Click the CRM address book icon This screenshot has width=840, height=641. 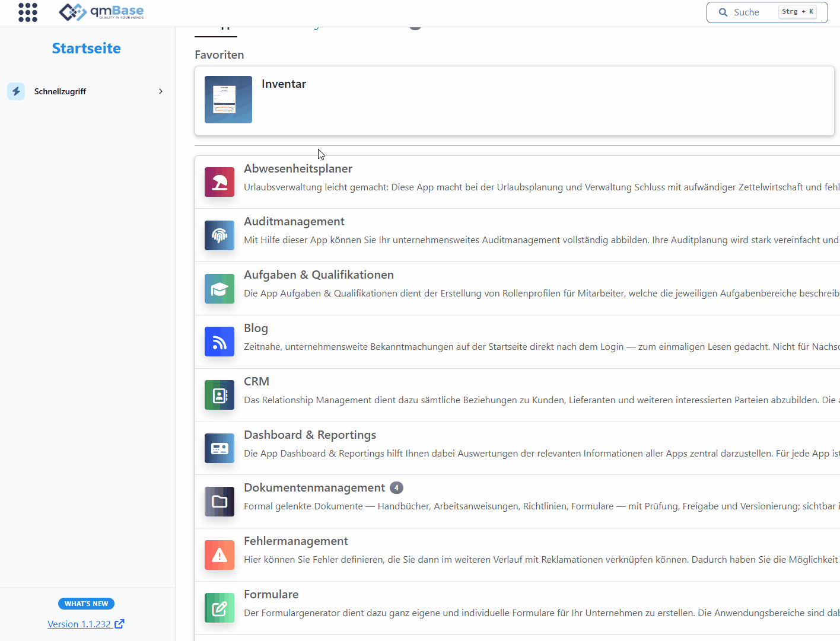219,395
